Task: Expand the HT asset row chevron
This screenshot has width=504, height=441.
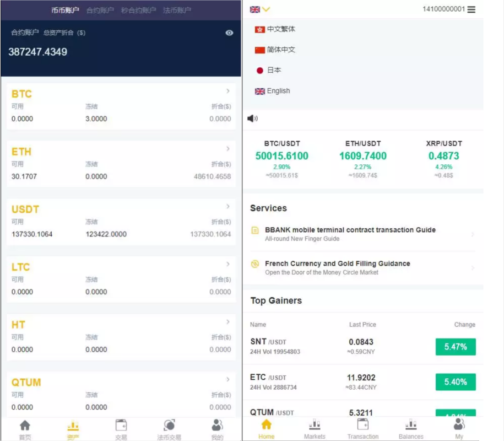Action: click(228, 322)
